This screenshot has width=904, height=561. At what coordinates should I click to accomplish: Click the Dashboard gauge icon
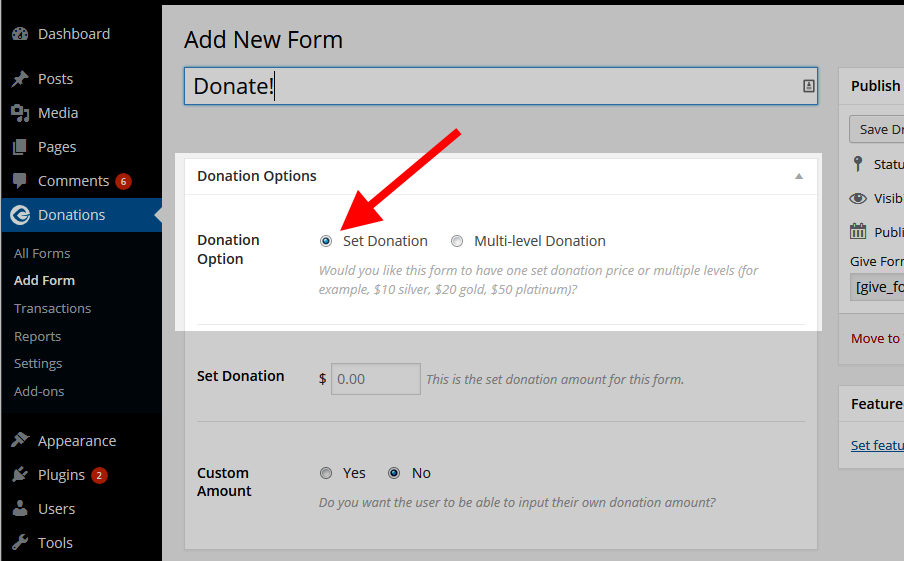pos(20,34)
